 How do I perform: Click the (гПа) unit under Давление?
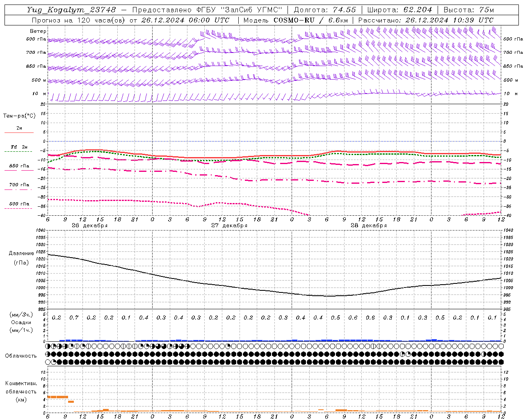pyautogui.click(x=21, y=262)
